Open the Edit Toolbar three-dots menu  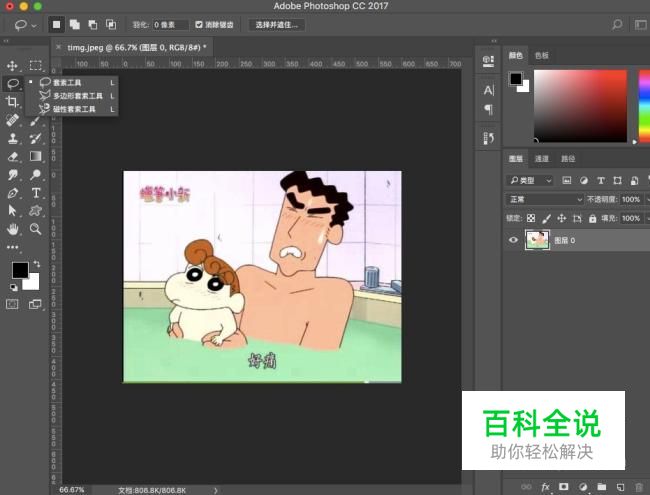[x=12, y=247]
